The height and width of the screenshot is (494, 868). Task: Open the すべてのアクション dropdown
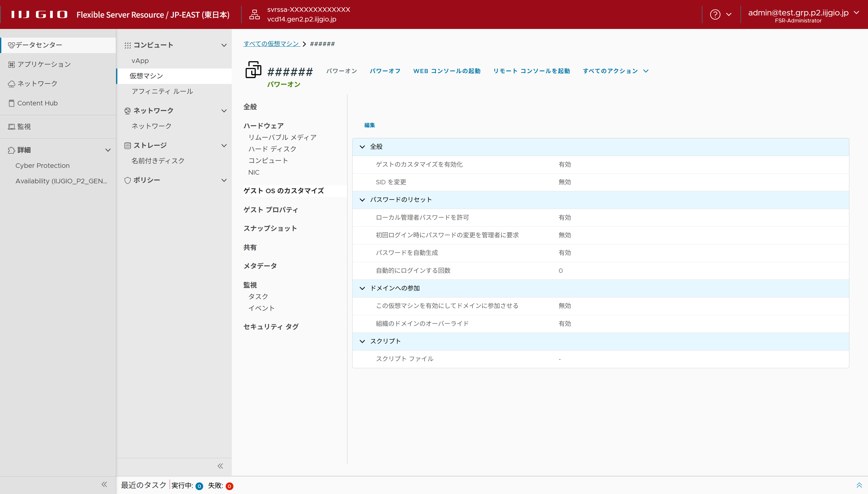tap(615, 71)
